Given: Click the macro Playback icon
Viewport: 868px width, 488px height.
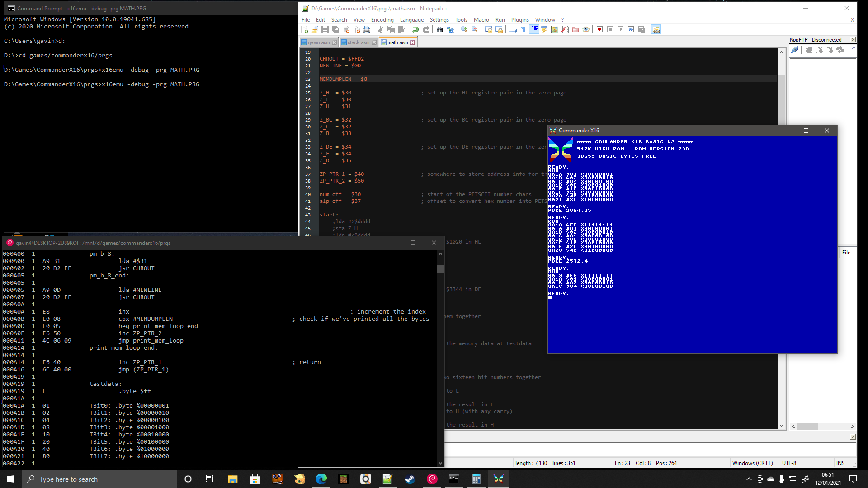Looking at the screenshot, I should (x=621, y=29).
